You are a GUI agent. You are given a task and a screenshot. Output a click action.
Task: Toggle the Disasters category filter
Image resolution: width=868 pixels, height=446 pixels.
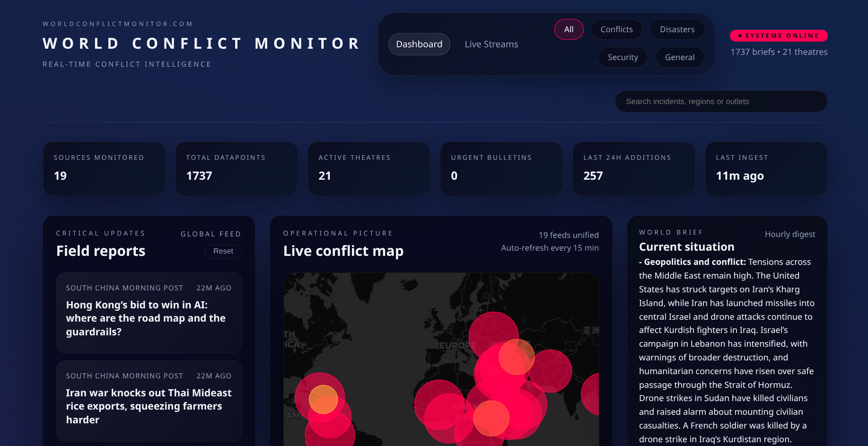677,29
